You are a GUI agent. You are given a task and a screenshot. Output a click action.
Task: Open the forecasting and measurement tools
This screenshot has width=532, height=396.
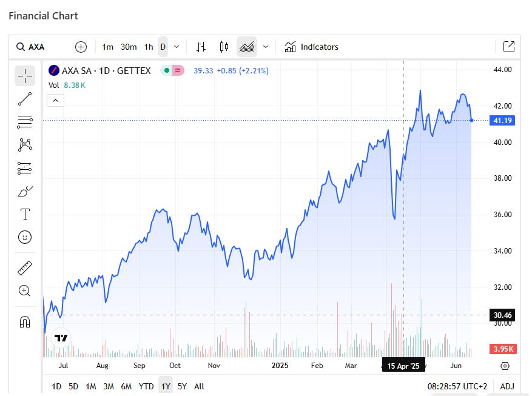25,168
